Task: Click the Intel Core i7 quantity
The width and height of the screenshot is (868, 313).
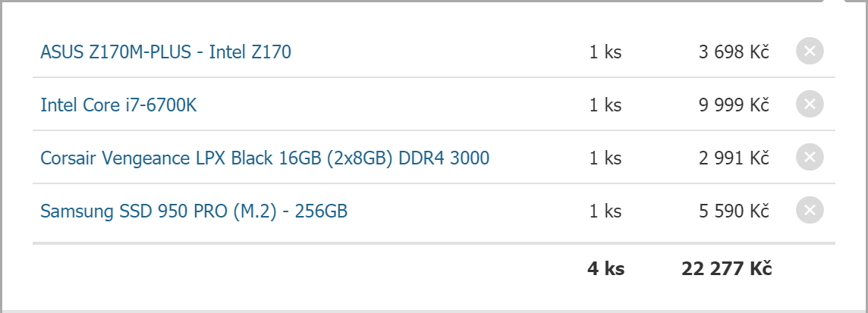Action: [x=605, y=105]
